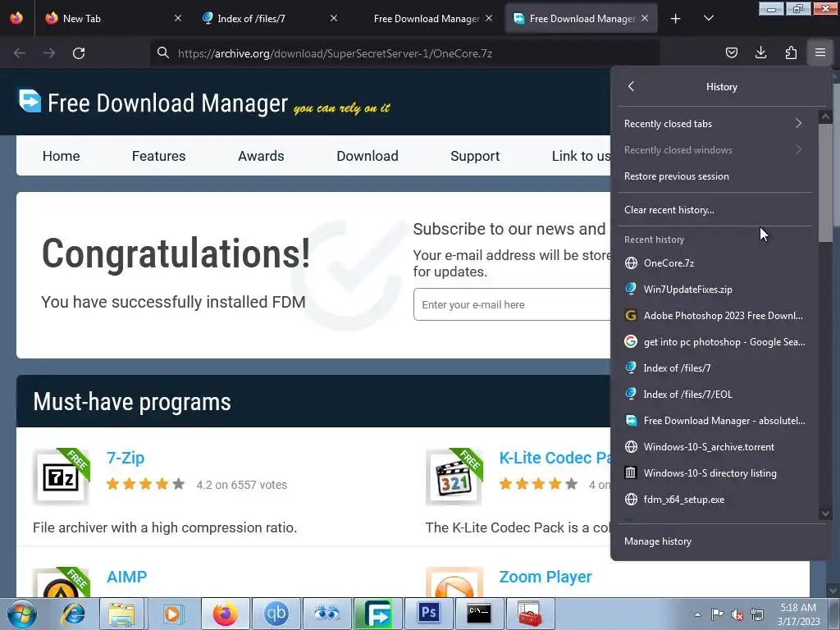The image size is (840, 630).
Task: Open the list all tabs dropdown arrow
Action: click(x=708, y=19)
